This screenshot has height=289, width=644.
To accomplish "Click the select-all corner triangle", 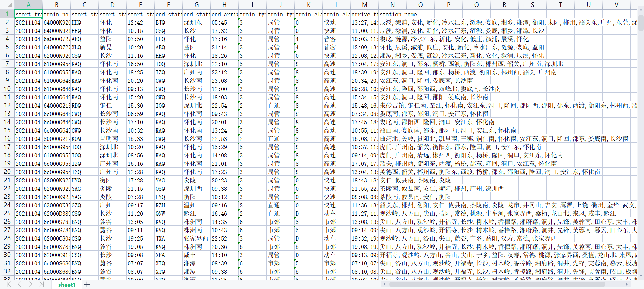I will coord(10,5).
